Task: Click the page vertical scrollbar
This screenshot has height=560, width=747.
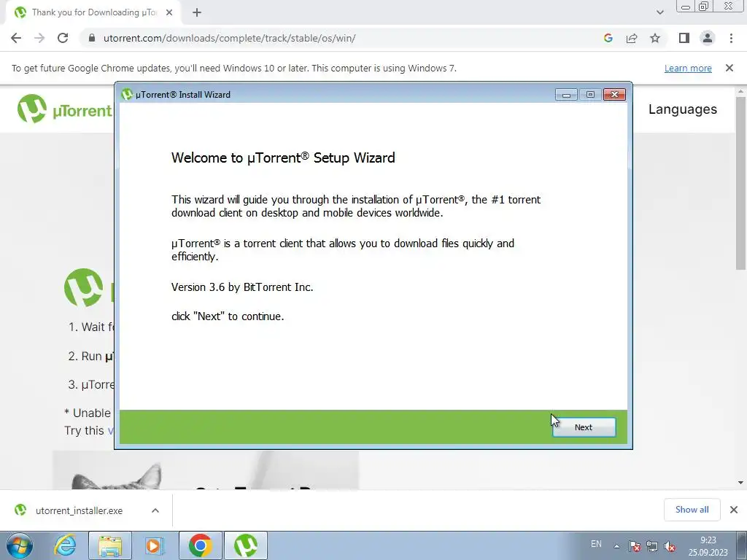Action: click(x=741, y=183)
